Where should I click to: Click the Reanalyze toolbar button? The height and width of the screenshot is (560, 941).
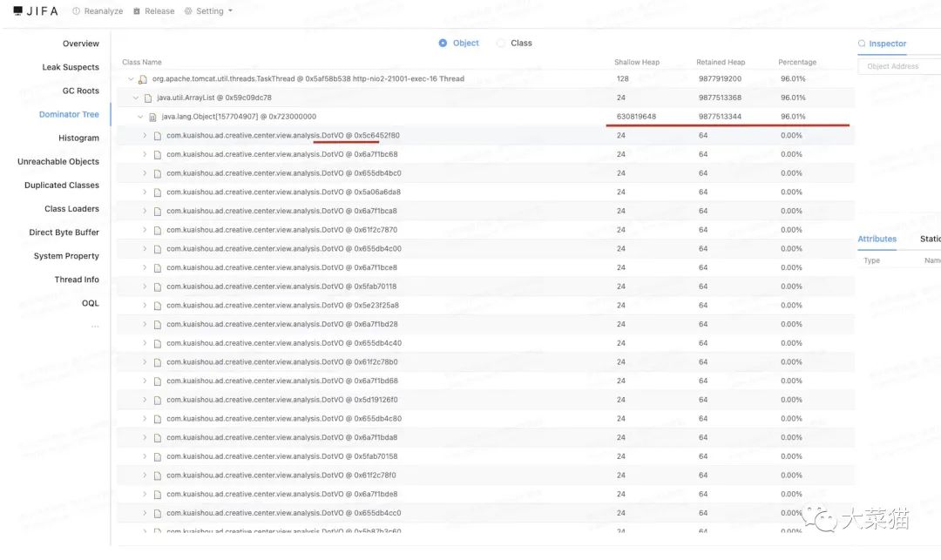[x=98, y=10]
